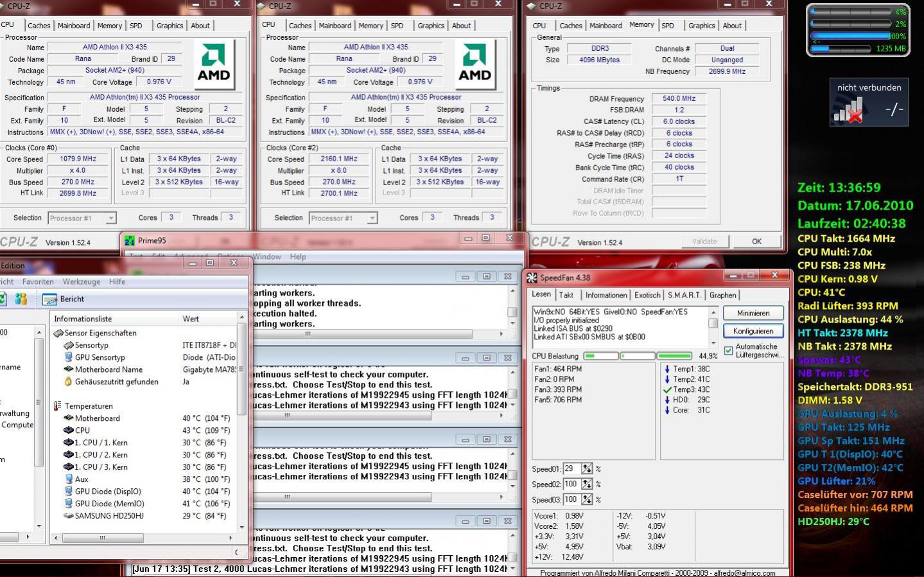Click the GPU Sensortyp monitor icon
The image size is (924, 577).
pos(69,357)
